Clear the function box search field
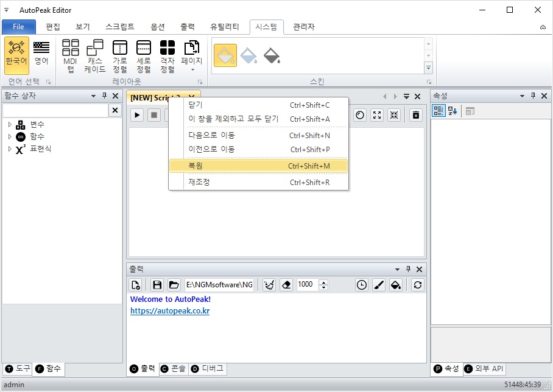Image resolution: width=553 pixels, height=392 pixels. [x=115, y=110]
